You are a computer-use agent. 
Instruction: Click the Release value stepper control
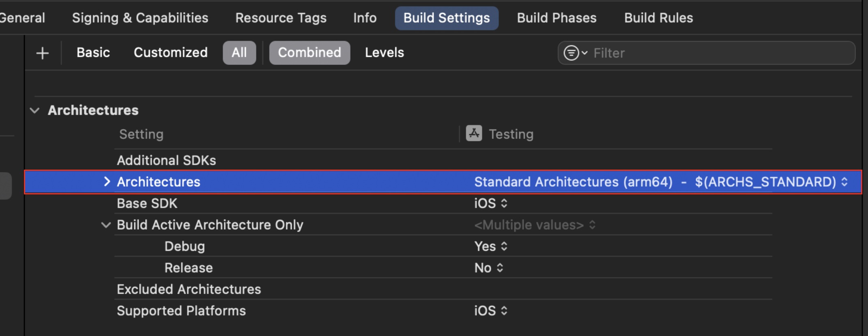[x=499, y=267]
